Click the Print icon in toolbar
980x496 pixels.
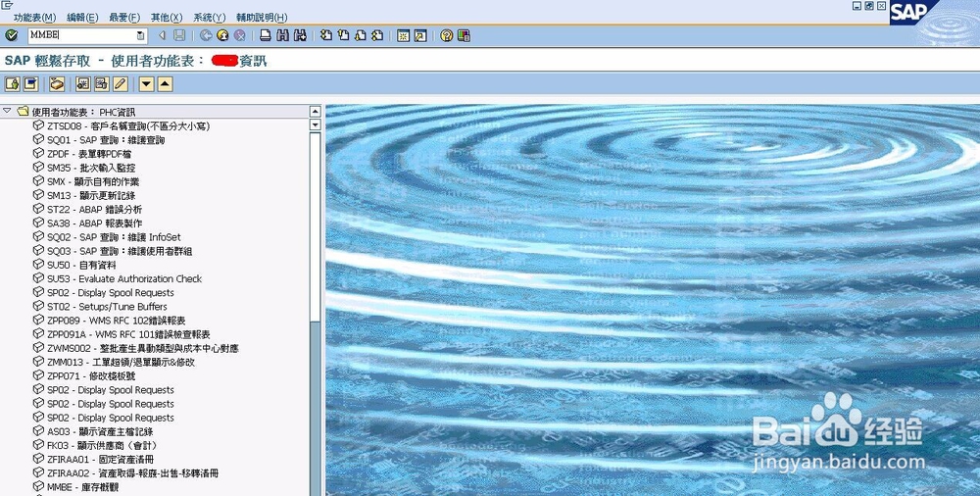pos(266,35)
